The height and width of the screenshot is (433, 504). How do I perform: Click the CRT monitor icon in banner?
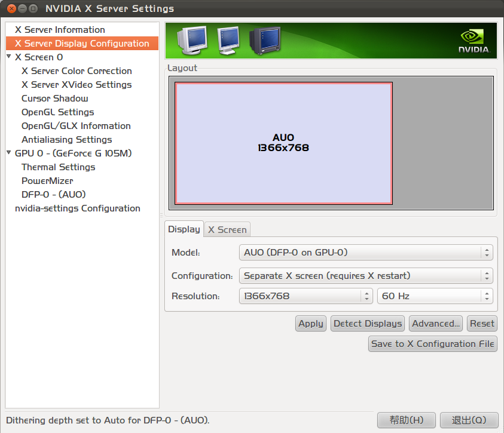(x=193, y=40)
